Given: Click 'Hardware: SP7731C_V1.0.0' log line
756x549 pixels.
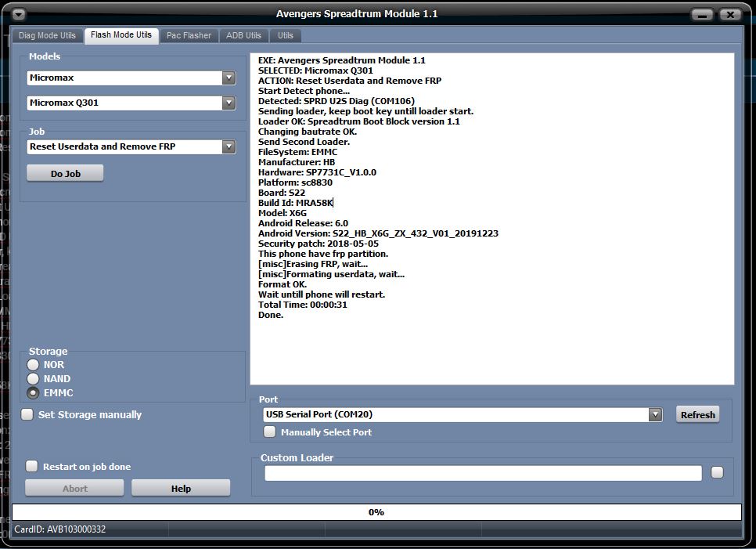Looking at the screenshot, I should tap(317, 172).
